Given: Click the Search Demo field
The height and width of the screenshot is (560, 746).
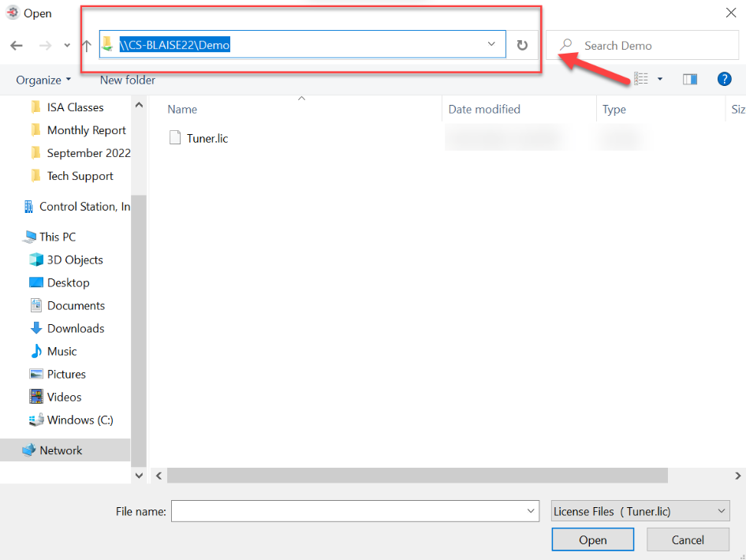Looking at the screenshot, I should pyautogui.click(x=642, y=46).
